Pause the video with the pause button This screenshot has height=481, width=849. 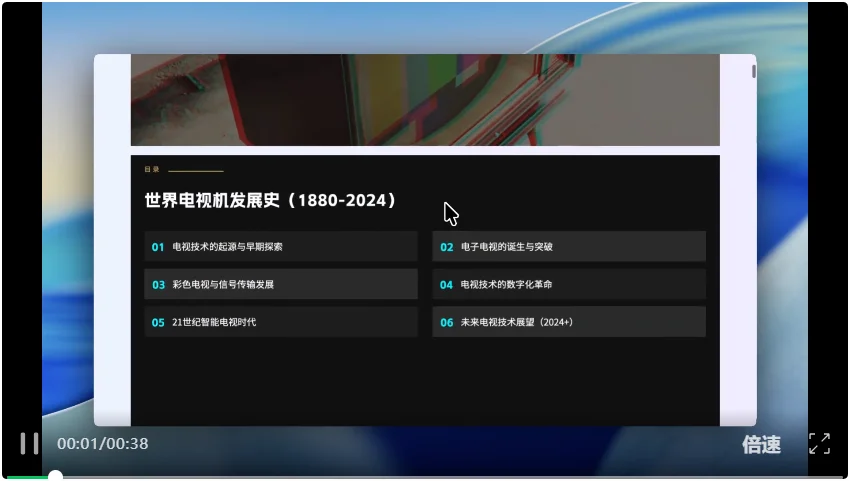coord(29,444)
